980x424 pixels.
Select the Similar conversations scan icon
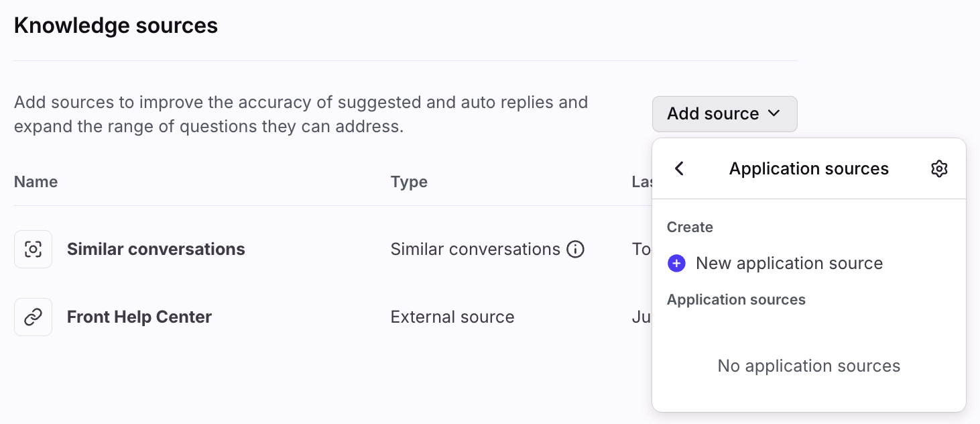tap(33, 250)
